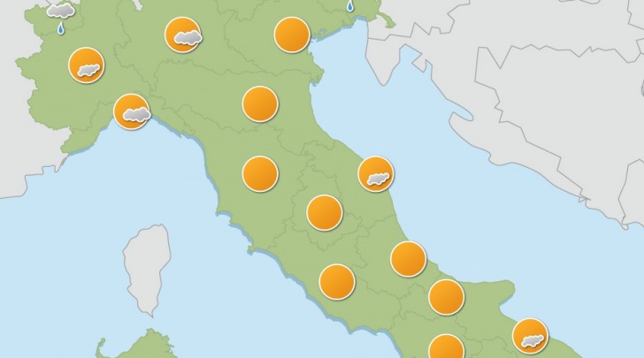Click the rain cloud icon over Aosta Valley
Image resolution: width=644 pixels, height=358 pixels.
coord(61,18)
